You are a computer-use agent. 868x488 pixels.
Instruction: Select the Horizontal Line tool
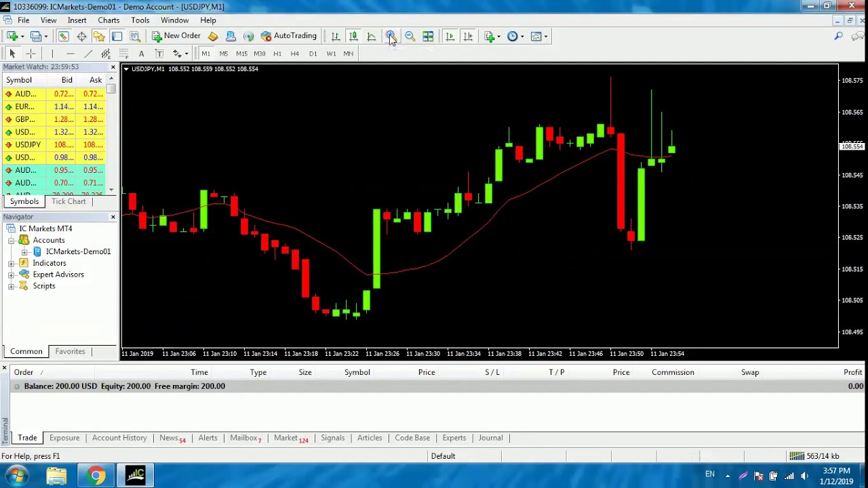point(70,54)
